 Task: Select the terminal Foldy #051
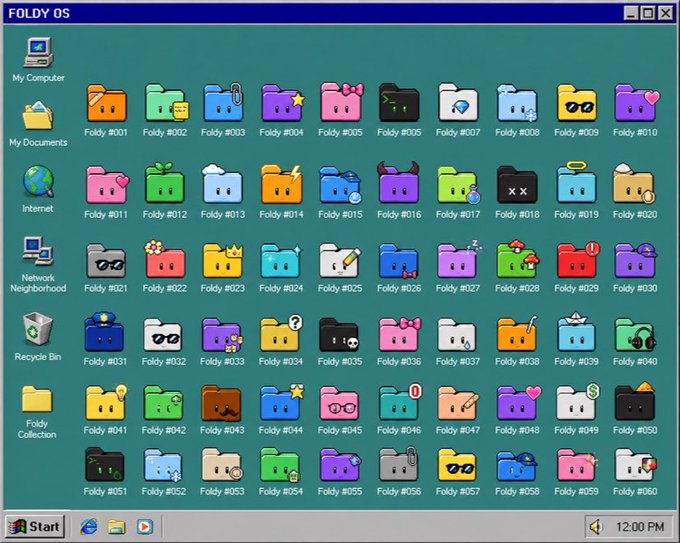[x=105, y=465]
